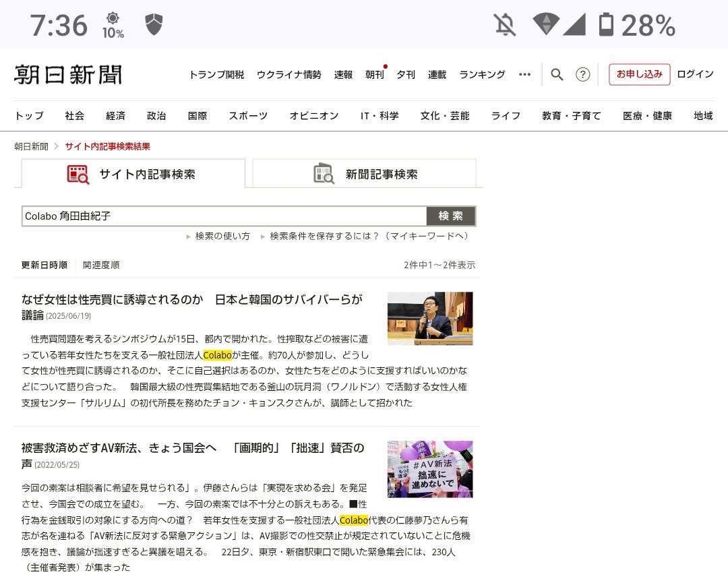Click サイト内記事検索結果 breadcrumb
The width and height of the screenshot is (728, 587).
tap(107, 147)
